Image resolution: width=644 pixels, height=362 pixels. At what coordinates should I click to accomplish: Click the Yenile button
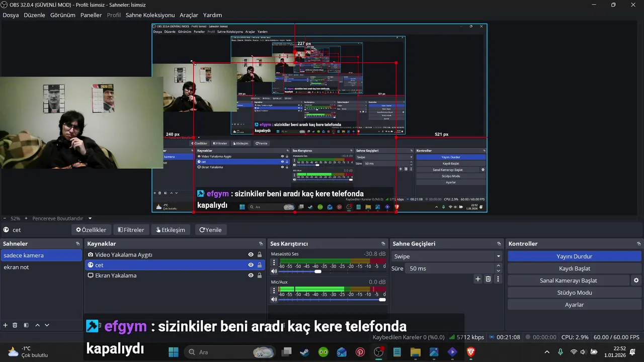click(210, 230)
